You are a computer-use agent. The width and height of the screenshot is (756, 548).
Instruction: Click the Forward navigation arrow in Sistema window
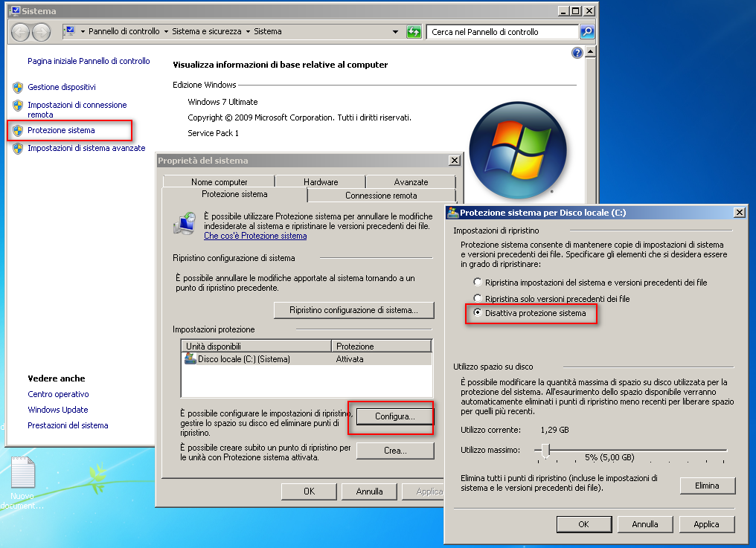pos(42,32)
